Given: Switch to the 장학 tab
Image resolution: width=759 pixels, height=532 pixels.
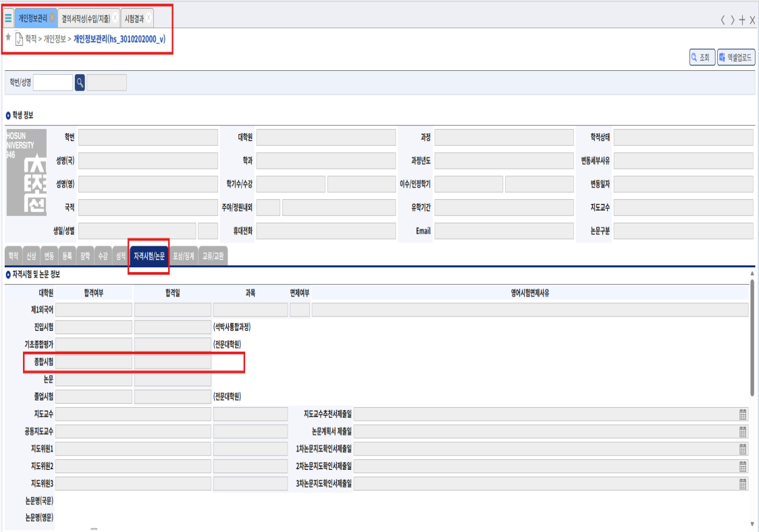Looking at the screenshot, I should [x=84, y=256].
